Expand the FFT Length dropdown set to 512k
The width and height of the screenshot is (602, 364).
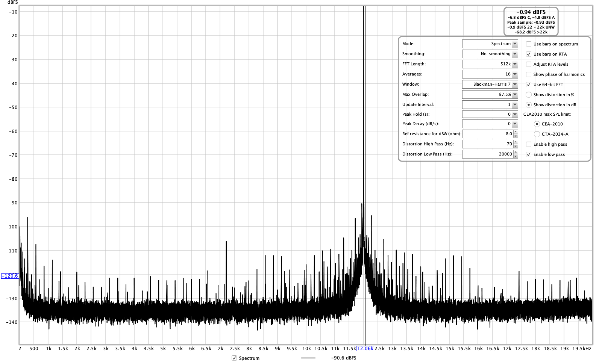coord(490,64)
